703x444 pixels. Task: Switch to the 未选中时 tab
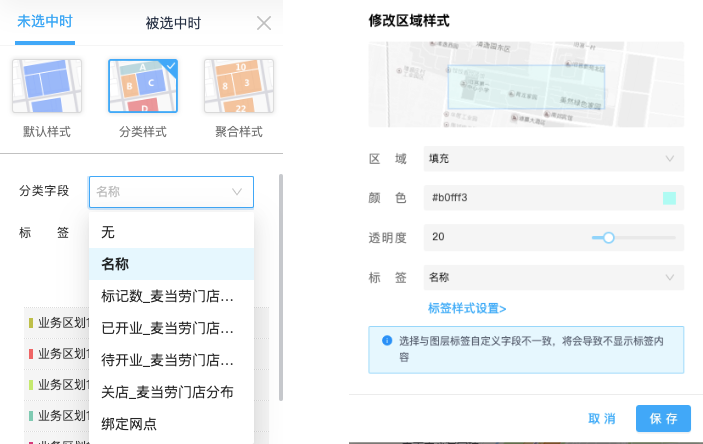[45, 22]
